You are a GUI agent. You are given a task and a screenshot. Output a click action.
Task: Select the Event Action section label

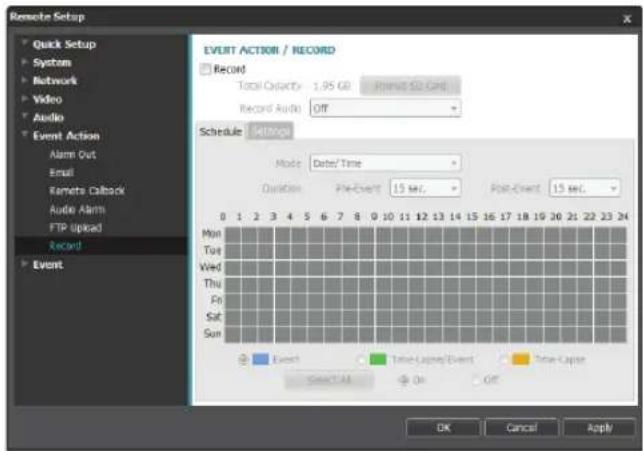point(66,136)
